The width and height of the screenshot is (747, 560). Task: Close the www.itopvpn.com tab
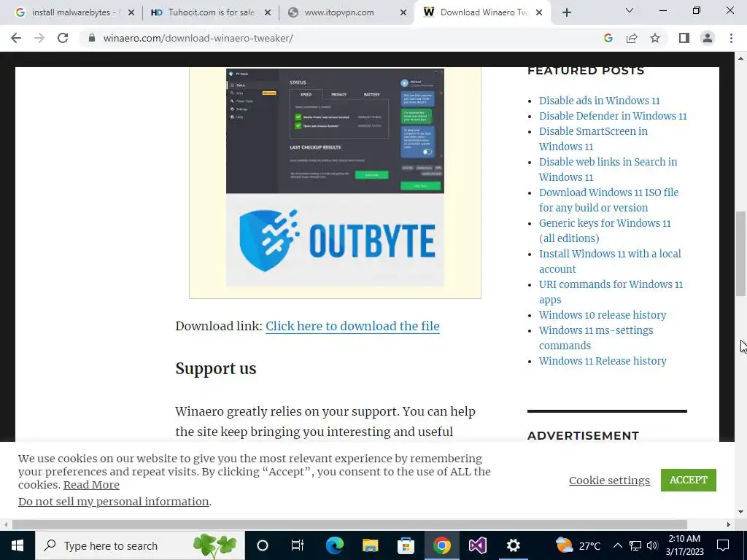pyautogui.click(x=403, y=12)
